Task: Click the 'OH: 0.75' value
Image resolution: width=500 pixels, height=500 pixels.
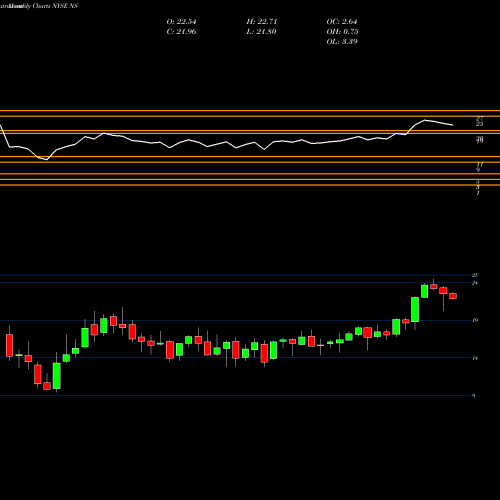Action: tap(342, 32)
